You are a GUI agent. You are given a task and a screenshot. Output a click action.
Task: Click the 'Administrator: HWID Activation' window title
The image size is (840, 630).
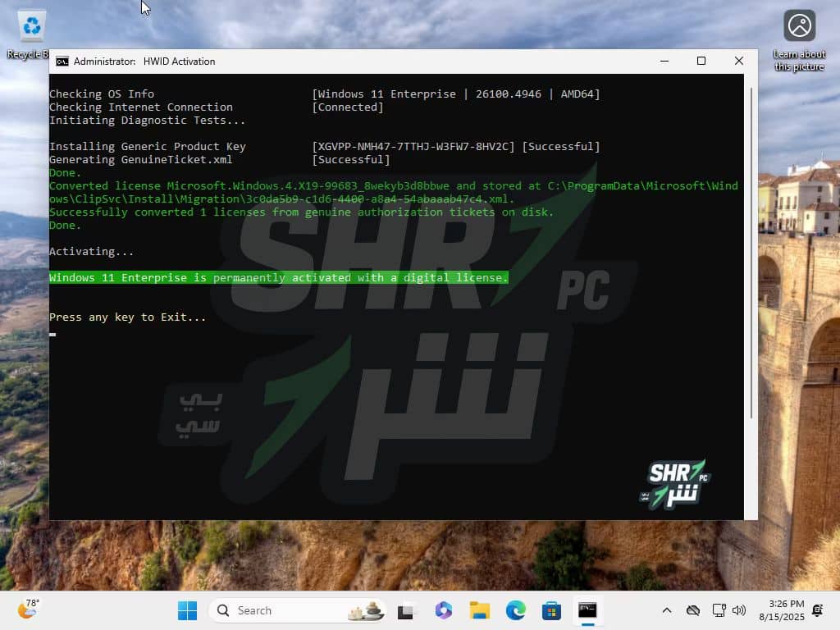pyautogui.click(x=144, y=62)
